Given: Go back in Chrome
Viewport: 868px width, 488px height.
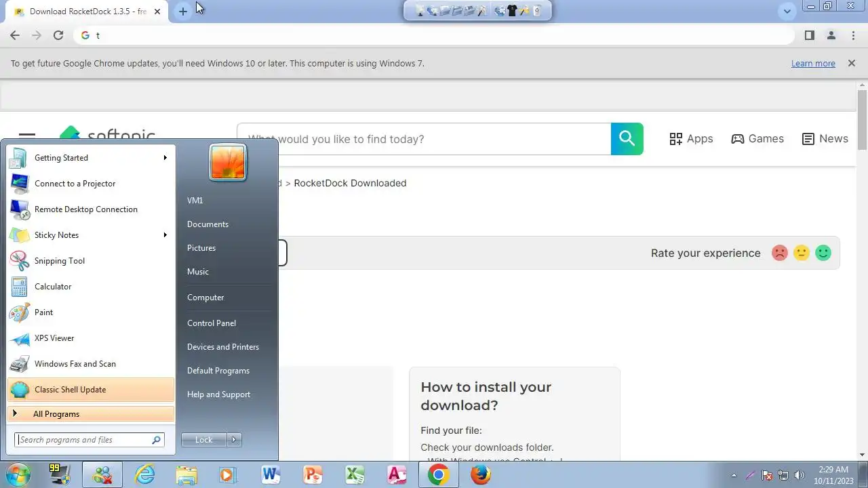Looking at the screenshot, I should [x=15, y=35].
